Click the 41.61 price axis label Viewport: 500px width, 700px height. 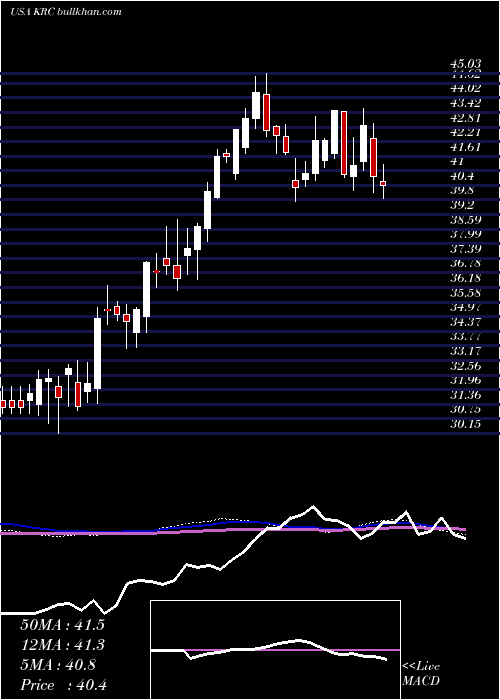(465, 147)
